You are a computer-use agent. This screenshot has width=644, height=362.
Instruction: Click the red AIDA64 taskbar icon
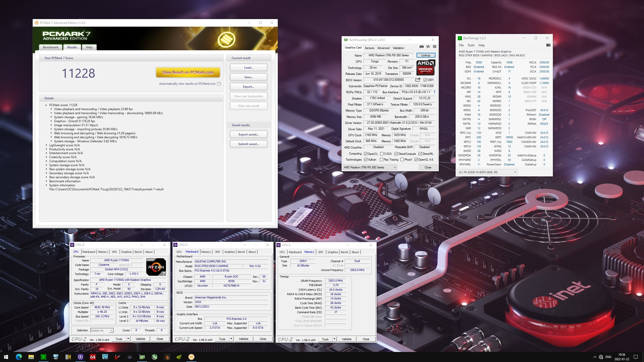coord(93,357)
